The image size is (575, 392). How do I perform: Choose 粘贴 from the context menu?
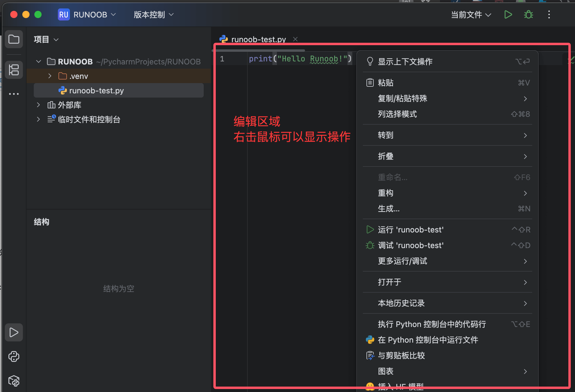click(x=386, y=83)
